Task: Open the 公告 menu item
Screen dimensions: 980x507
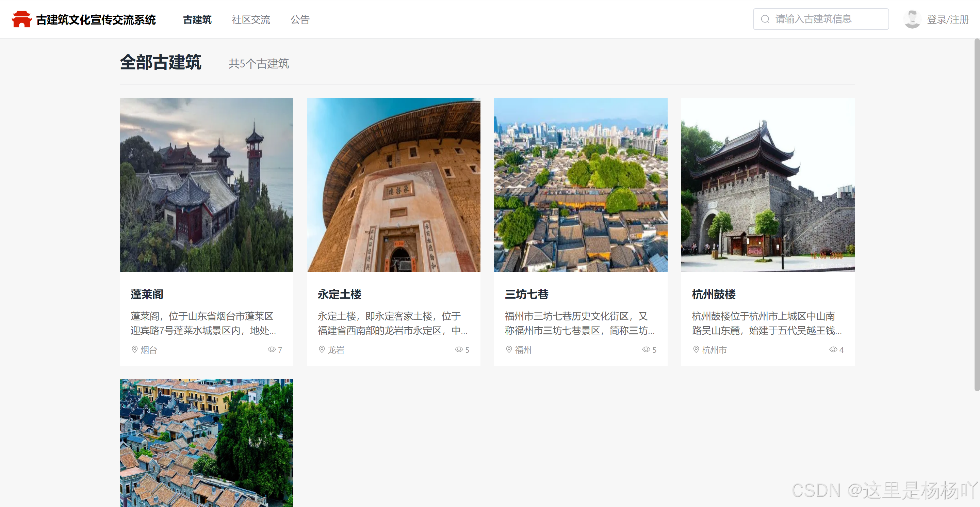Action: 300,19
